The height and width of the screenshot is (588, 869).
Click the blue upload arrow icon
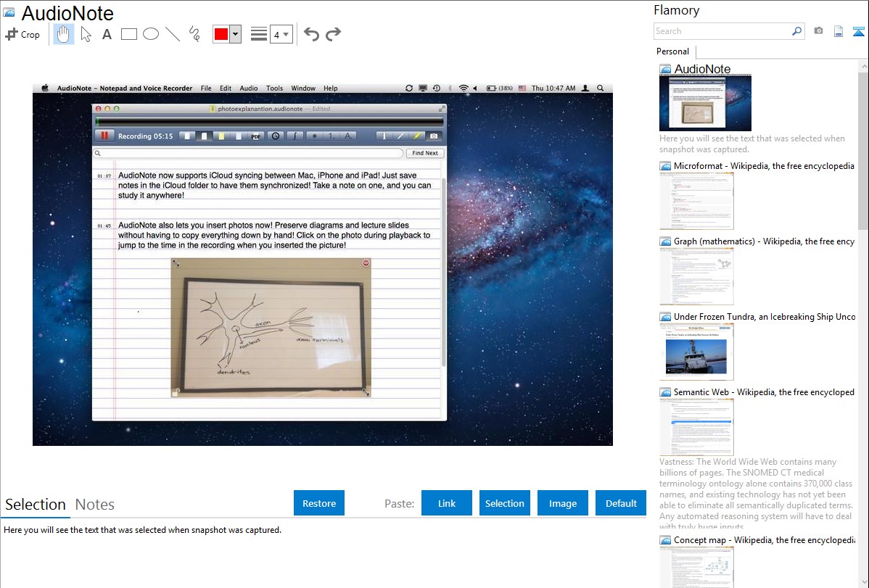coord(858,31)
